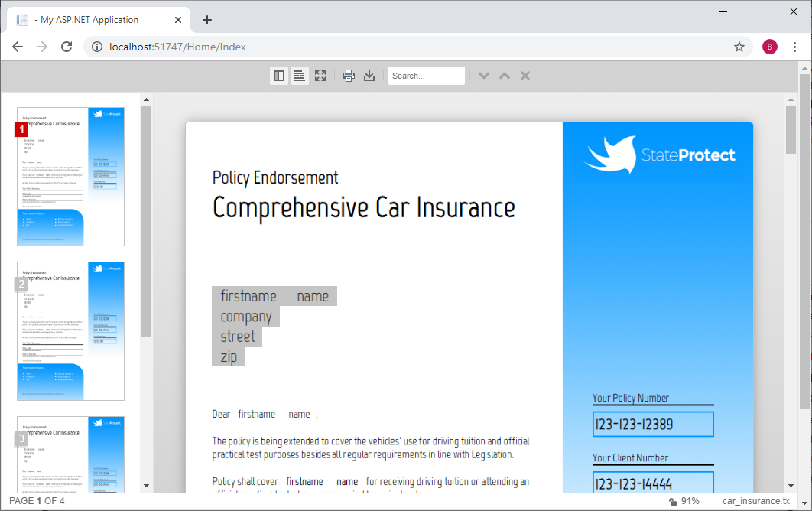This screenshot has width=812, height=511.
Task: Open the browser profile avatar menu
Action: pos(770,47)
